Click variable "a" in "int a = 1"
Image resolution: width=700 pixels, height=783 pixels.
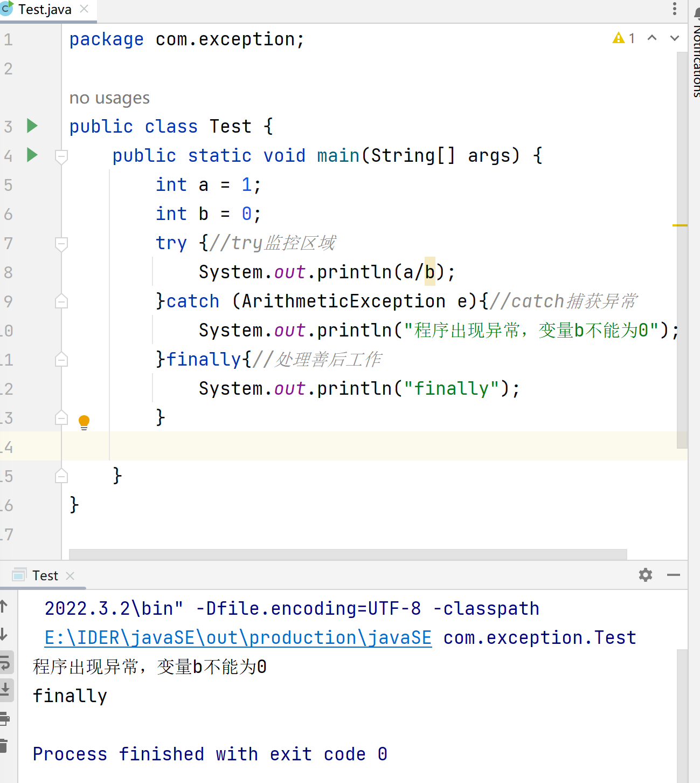(204, 185)
